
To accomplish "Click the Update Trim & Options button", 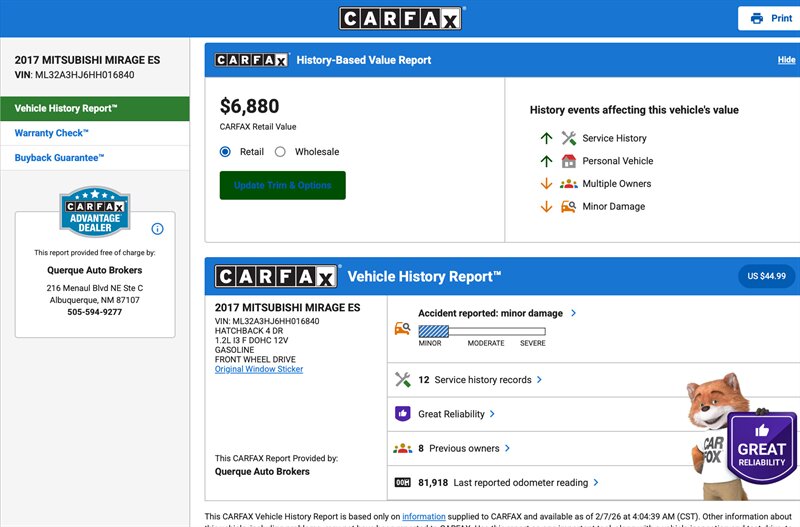I will click(x=282, y=185).
